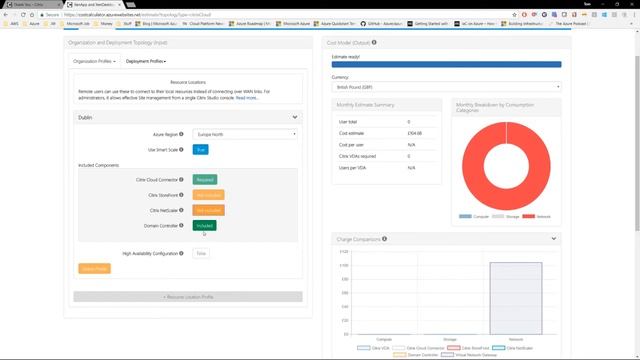Bookmark this page with the star icon
Viewport: 640px width, 360px height.
point(514,15)
